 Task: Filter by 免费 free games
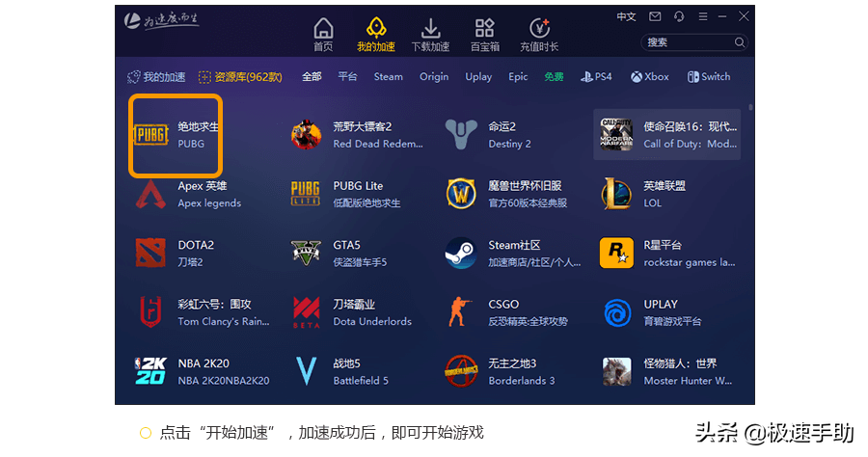(554, 77)
